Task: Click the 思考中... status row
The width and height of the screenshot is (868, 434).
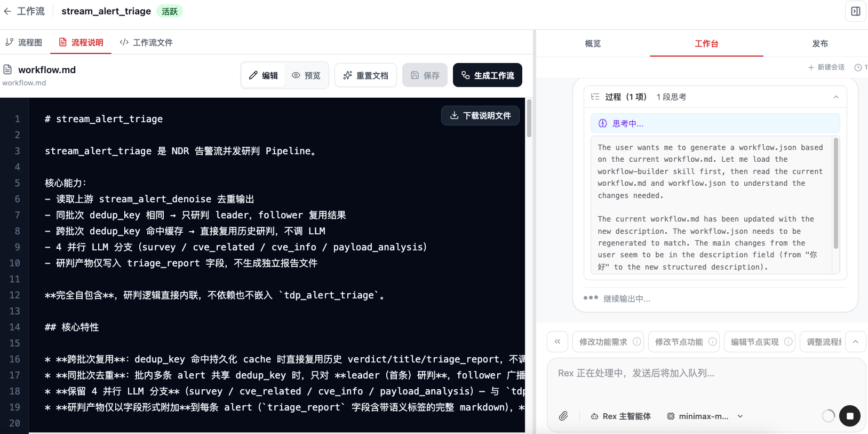Action: [715, 123]
